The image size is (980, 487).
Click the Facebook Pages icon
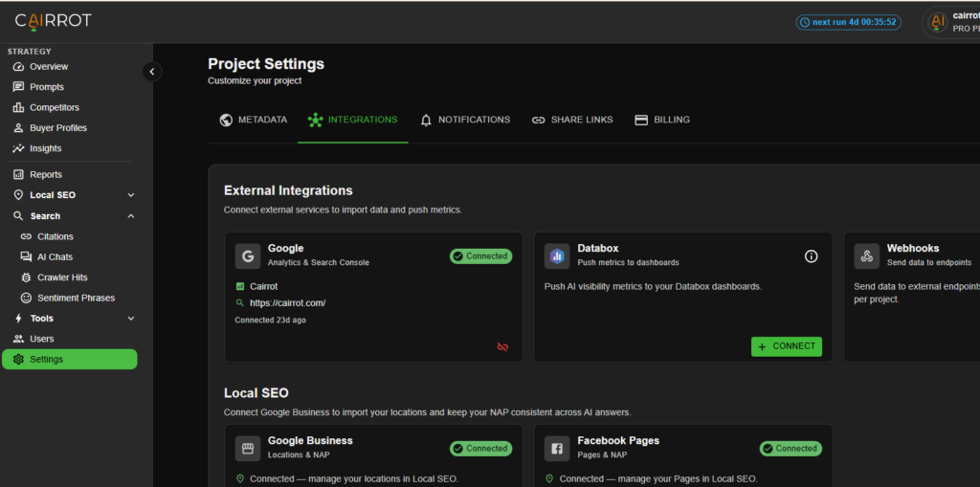click(x=557, y=448)
